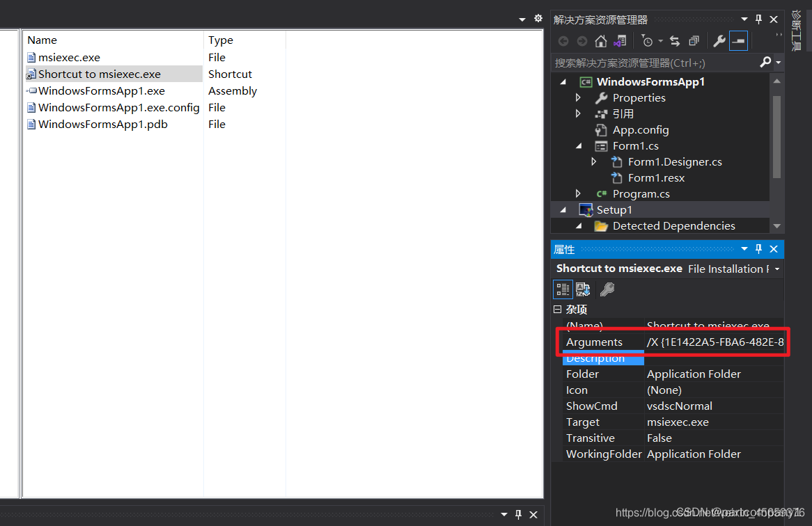Select Program.cs in the solution tree
Screen dimensions: 812x526
[641, 194]
